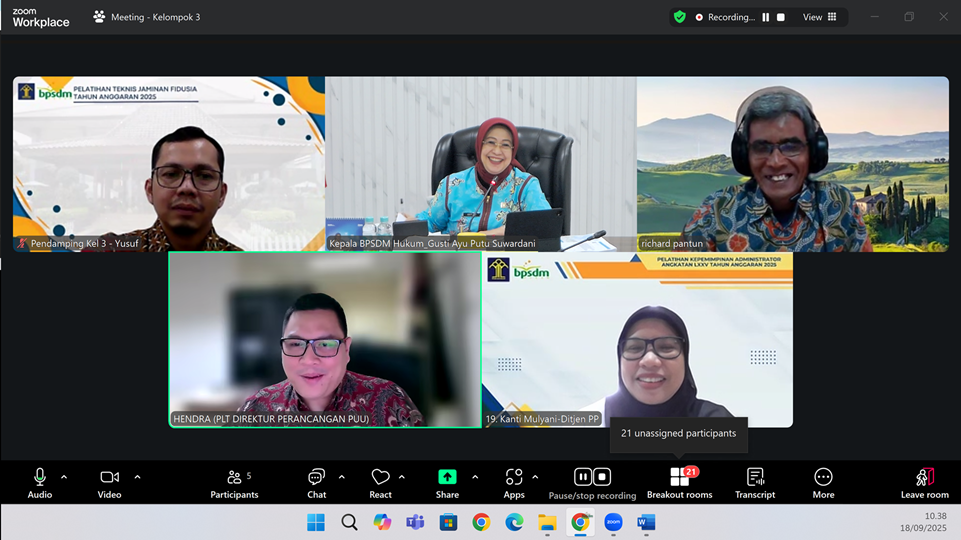Open Breakout rooms
Image resolution: width=961 pixels, height=540 pixels.
click(680, 484)
